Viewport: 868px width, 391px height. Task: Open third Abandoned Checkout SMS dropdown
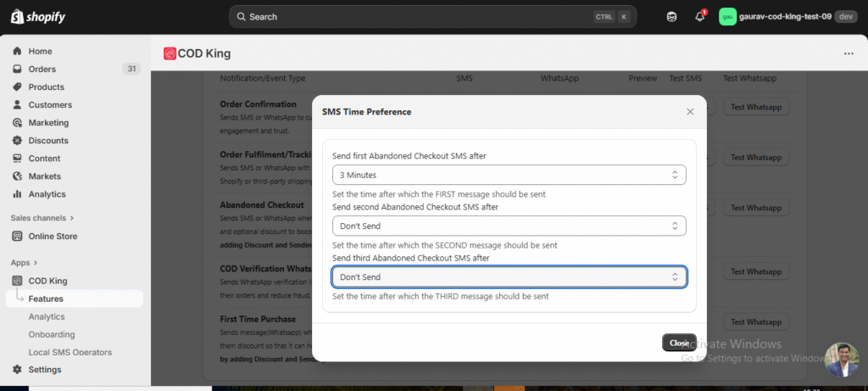[x=509, y=277]
